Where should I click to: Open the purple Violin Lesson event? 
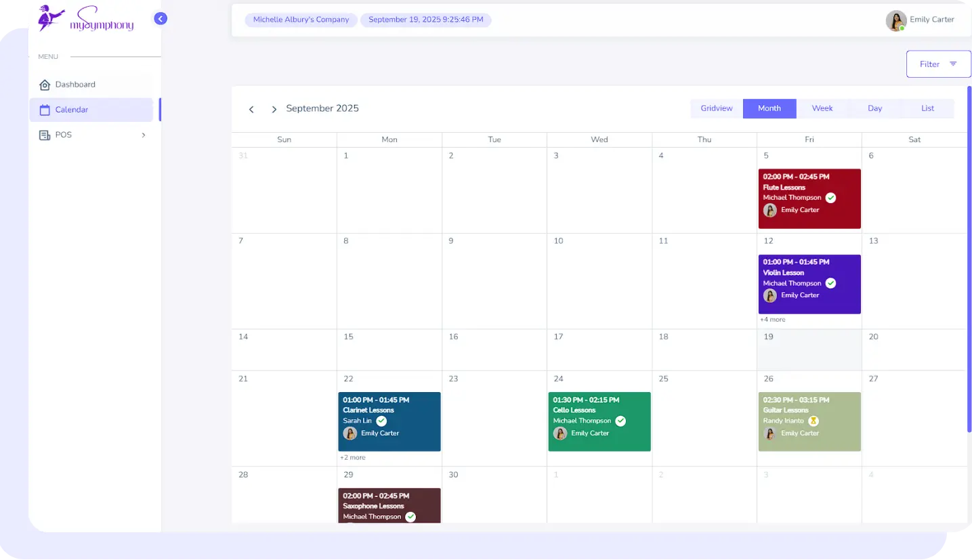coord(809,273)
